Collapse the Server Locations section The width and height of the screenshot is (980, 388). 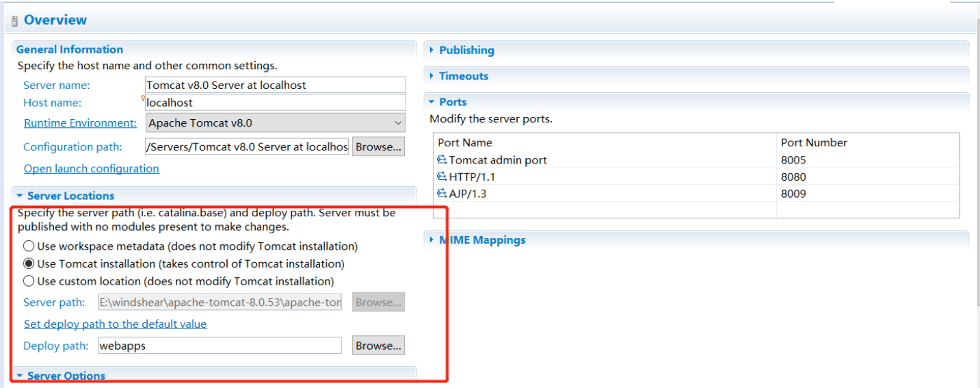point(20,196)
